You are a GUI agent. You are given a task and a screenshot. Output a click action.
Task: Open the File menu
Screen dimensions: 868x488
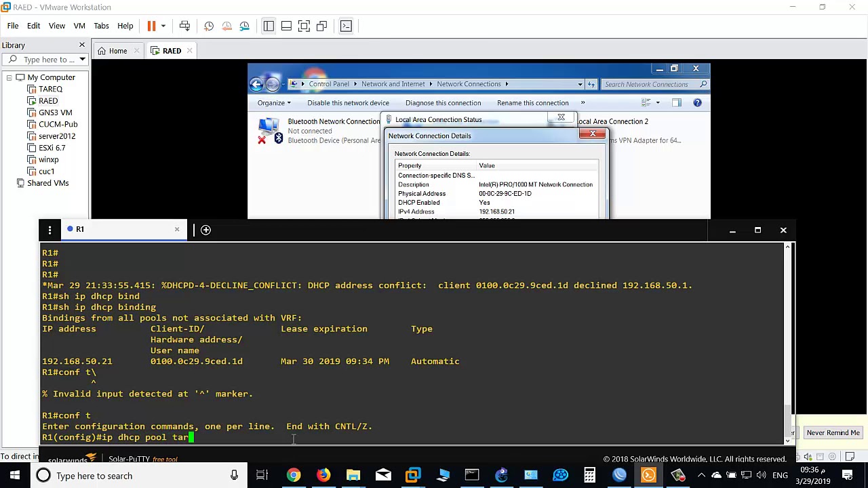13,26
